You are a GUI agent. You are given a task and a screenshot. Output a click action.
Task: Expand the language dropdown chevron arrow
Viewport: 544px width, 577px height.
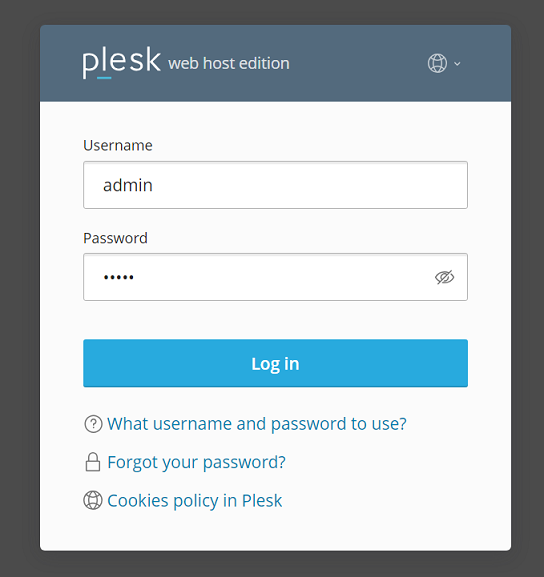coord(457,64)
